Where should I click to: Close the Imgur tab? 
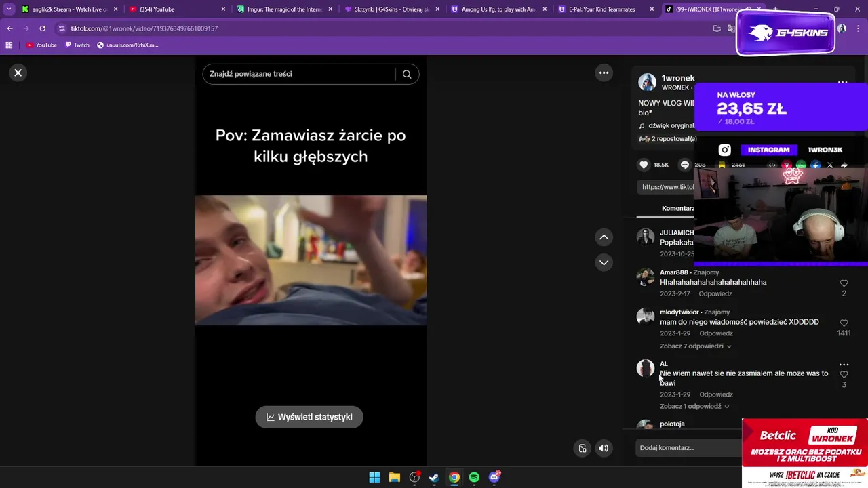click(330, 9)
